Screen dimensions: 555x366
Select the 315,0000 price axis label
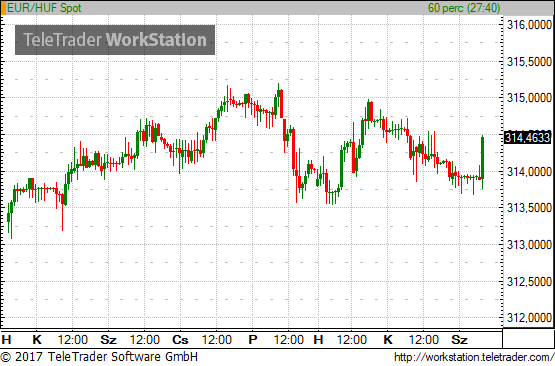click(x=529, y=98)
